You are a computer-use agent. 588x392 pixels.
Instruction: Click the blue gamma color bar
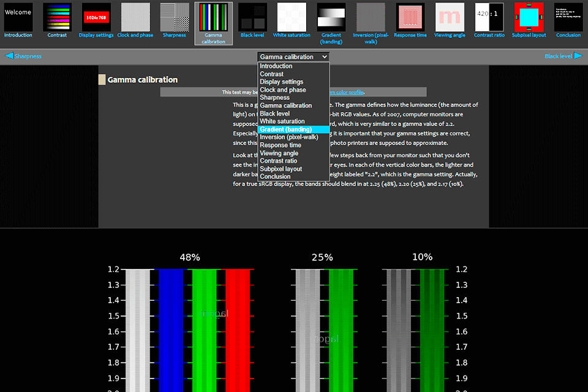tap(171, 331)
